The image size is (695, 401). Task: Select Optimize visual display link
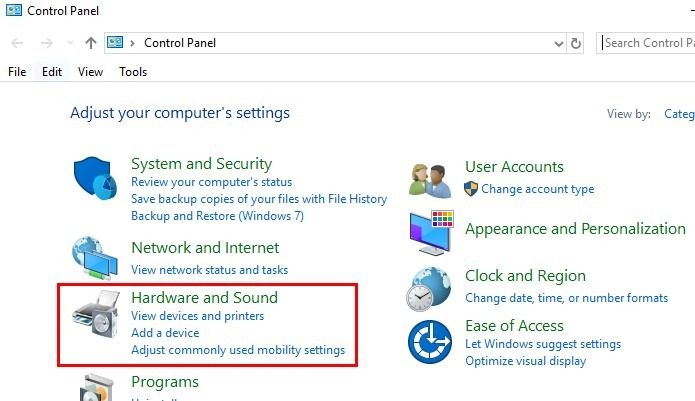click(x=525, y=361)
